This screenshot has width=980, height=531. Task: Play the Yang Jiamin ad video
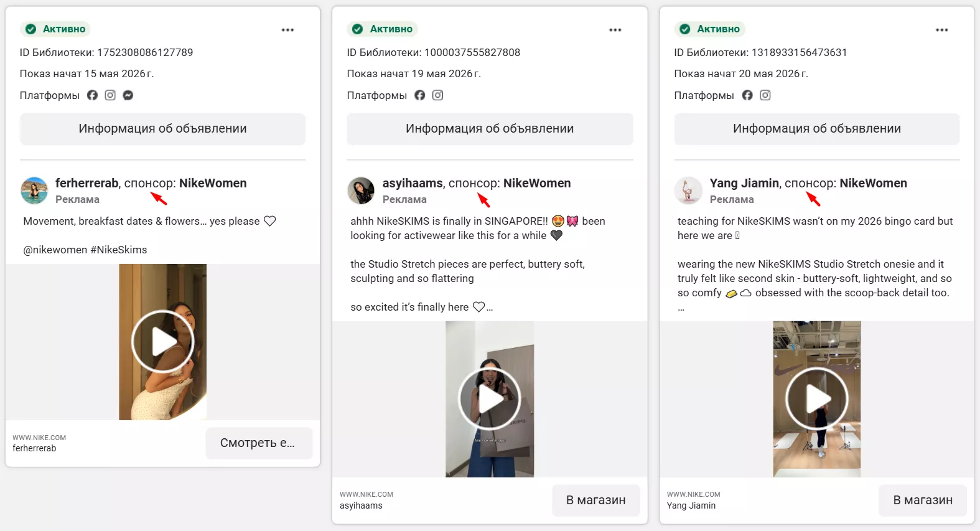(817, 398)
